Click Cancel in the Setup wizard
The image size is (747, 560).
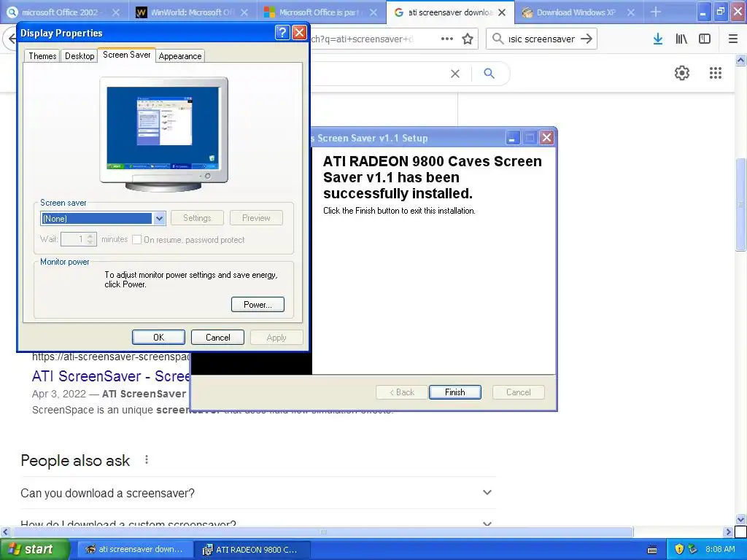(519, 392)
